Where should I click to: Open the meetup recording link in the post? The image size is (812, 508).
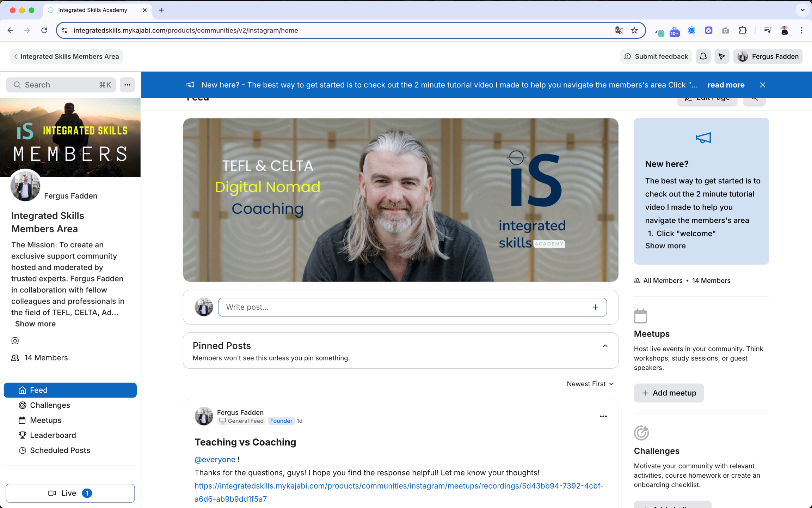398,486
